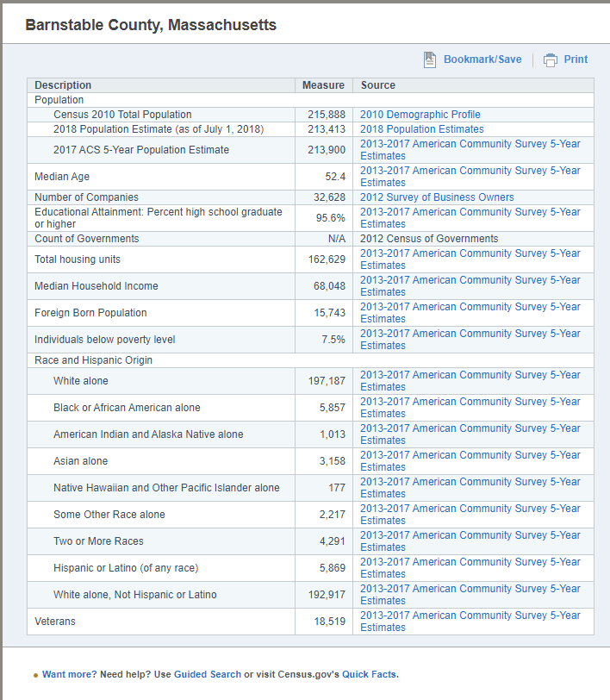Open ACS source link for Some Other Race alone
610x700 pixels.
tap(470, 515)
